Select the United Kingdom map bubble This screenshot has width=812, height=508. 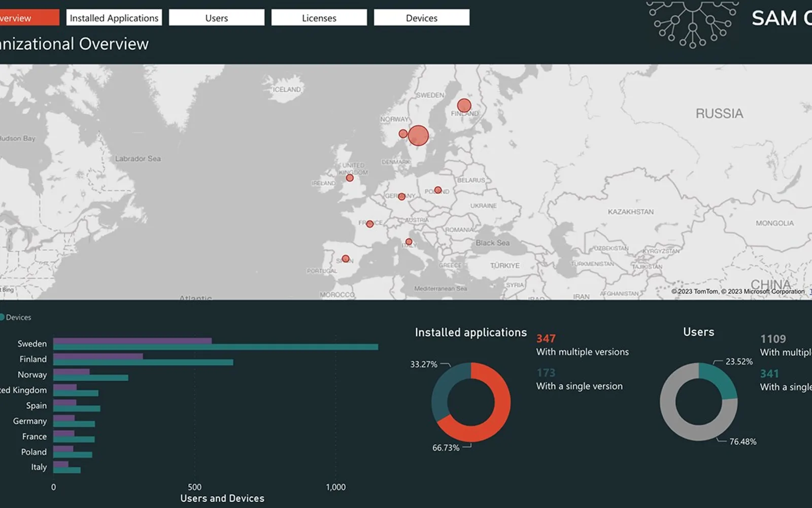pyautogui.click(x=350, y=178)
